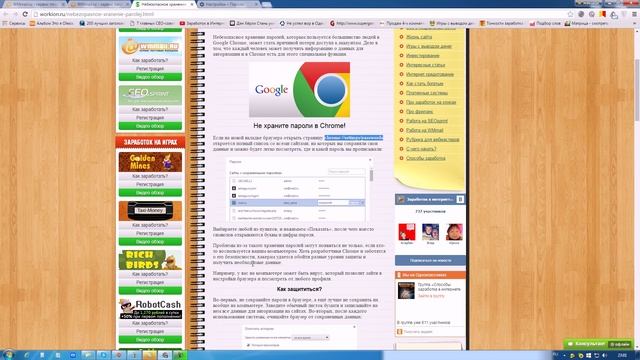Click Регистрация under Golden Mines
The width and height of the screenshot is (640, 360).
coord(150,184)
